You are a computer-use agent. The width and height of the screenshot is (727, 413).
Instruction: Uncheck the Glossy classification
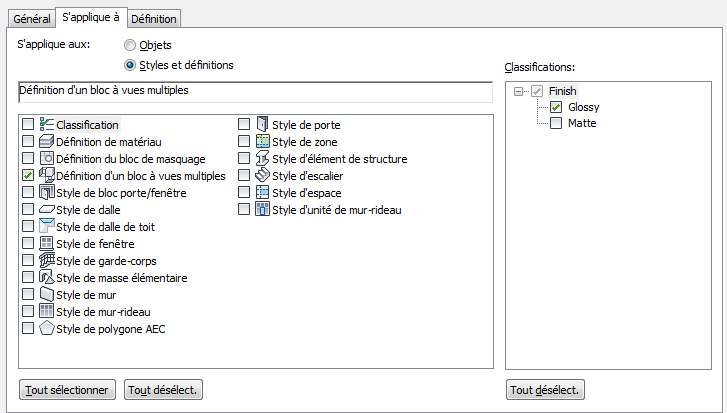click(556, 108)
